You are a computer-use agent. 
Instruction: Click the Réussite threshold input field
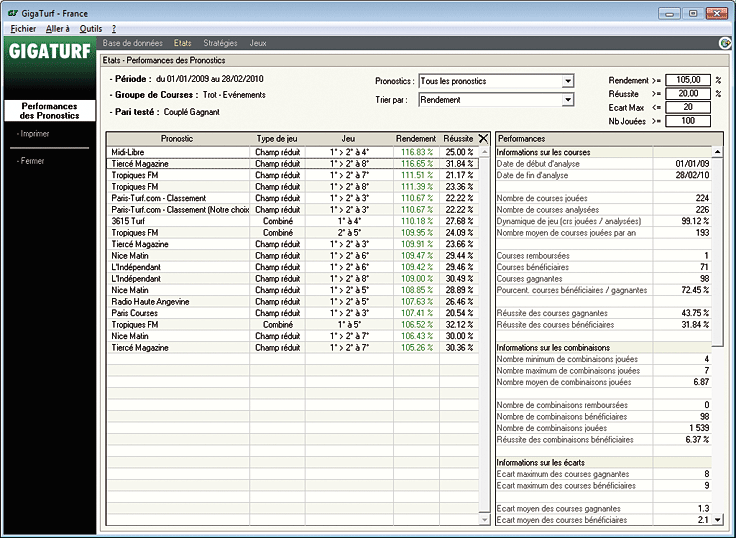coord(688,93)
